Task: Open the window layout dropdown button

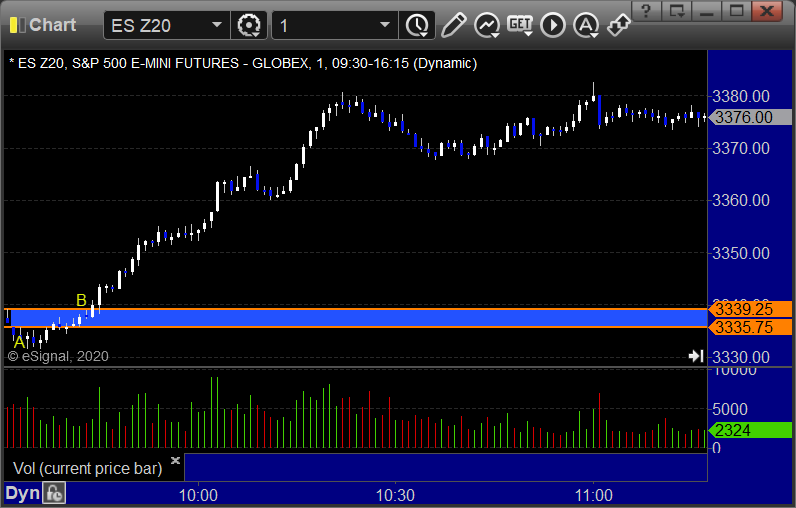Action: (676, 11)
